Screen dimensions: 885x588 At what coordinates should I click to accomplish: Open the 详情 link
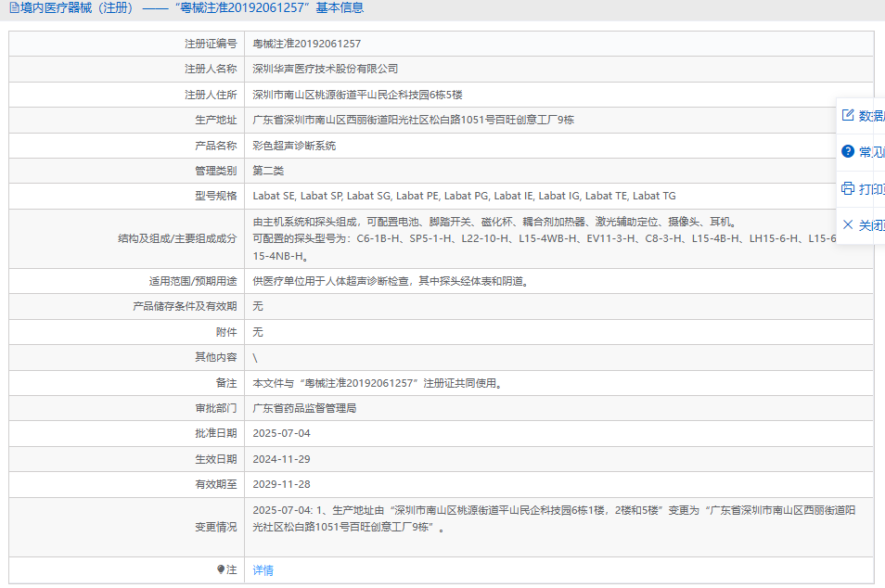[x=263, y=570]
